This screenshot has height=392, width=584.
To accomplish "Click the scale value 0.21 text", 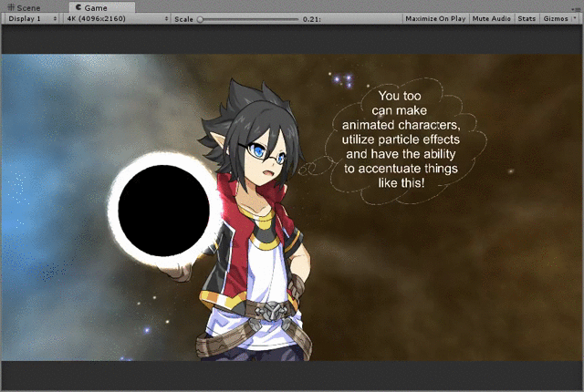I will pyautogui.click(x=312, y=19).
